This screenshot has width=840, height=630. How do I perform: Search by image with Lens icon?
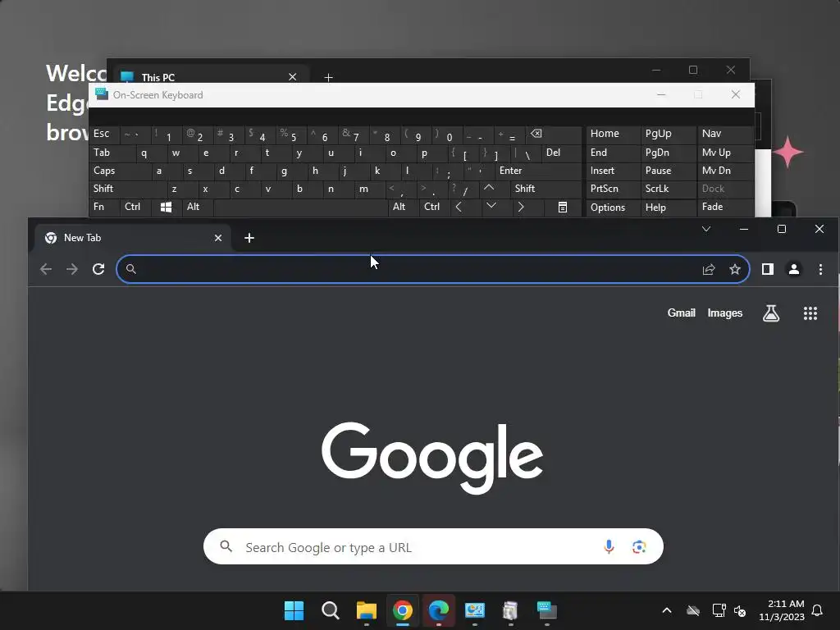click(638, 546)
